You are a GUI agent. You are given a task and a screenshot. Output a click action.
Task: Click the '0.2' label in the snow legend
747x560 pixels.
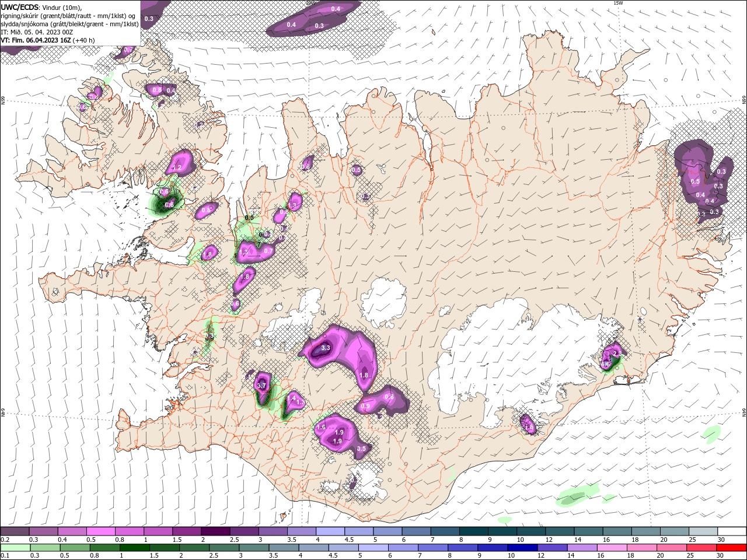[5, 540]
